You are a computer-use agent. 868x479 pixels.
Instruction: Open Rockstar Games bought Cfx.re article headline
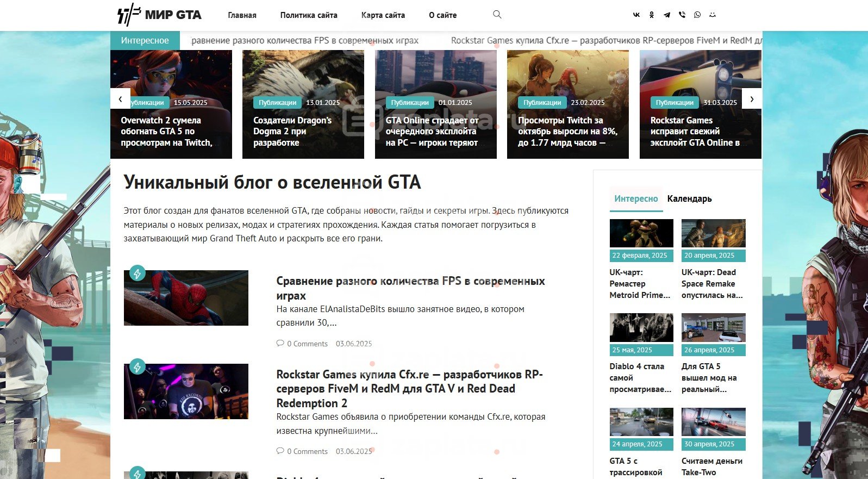coord(409,389)
